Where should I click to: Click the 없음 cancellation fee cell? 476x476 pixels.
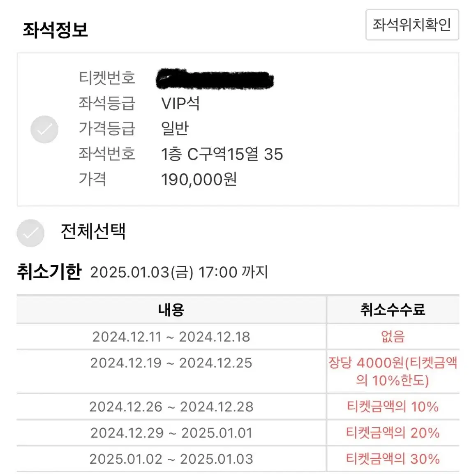(x=393, y=337)
